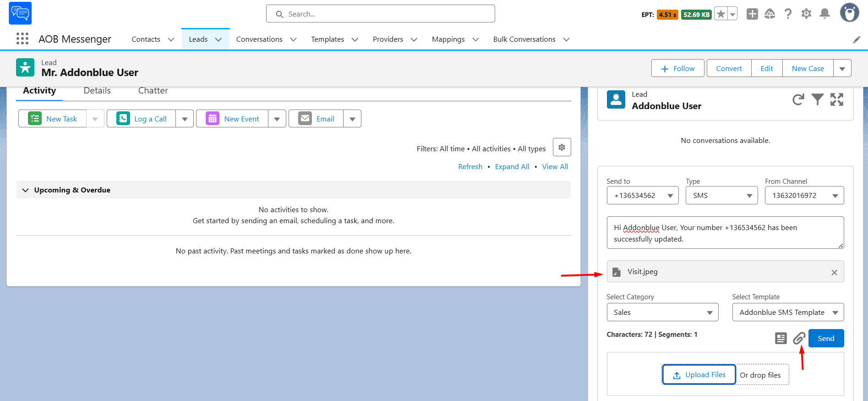The image size is (868, 401).
Task: Open the Select Category dropdown
Action: point(662,313)
